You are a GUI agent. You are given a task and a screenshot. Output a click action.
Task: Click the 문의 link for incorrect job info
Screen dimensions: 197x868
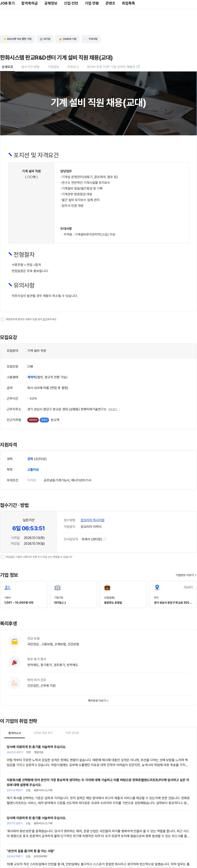point(45,319)
